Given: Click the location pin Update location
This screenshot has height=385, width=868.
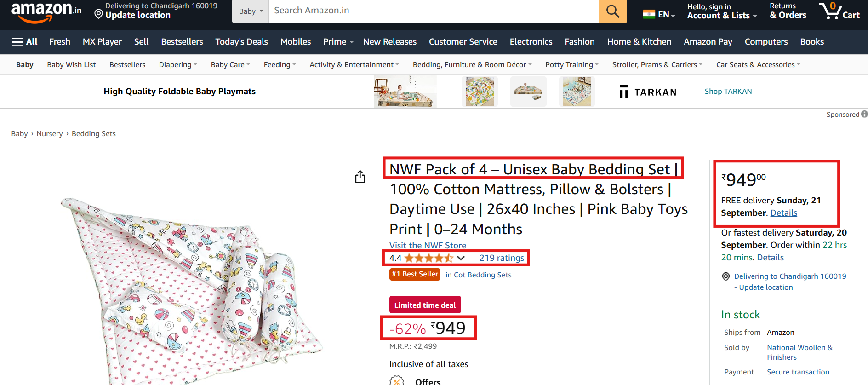Looking at the screenshot, I should (x=137, y=15).
